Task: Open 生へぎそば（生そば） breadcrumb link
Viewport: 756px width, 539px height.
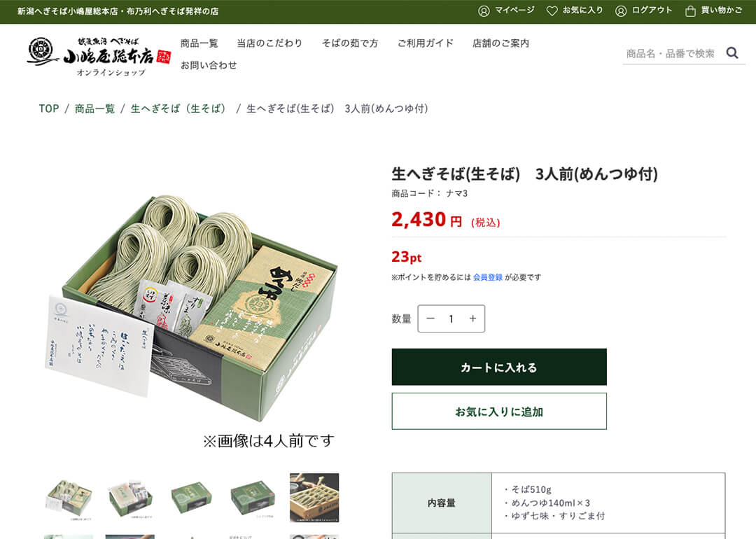Action: tap(178, 108)
